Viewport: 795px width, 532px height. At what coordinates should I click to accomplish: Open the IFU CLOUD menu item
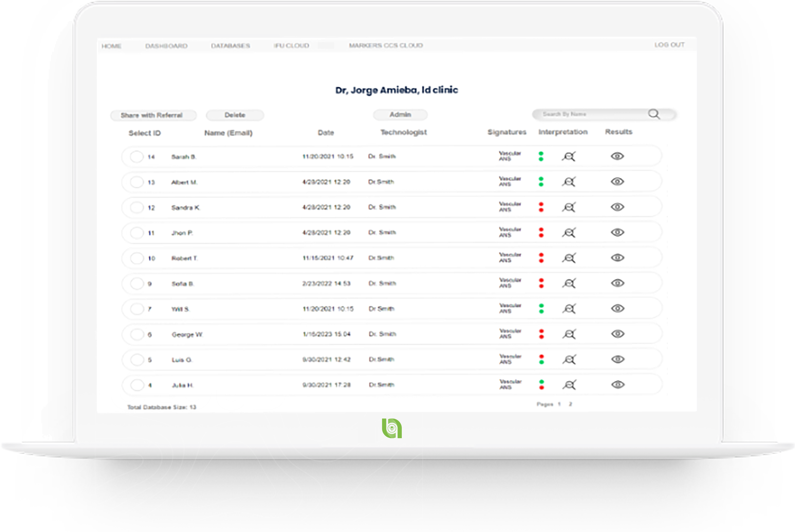point(291,45)
